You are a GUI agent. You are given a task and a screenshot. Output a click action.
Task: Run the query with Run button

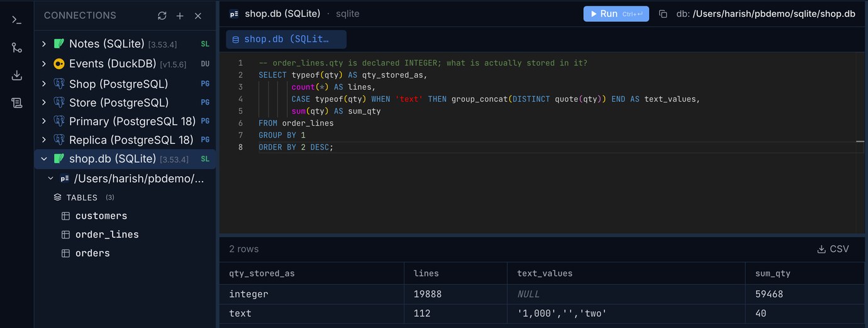coord(616,14)
